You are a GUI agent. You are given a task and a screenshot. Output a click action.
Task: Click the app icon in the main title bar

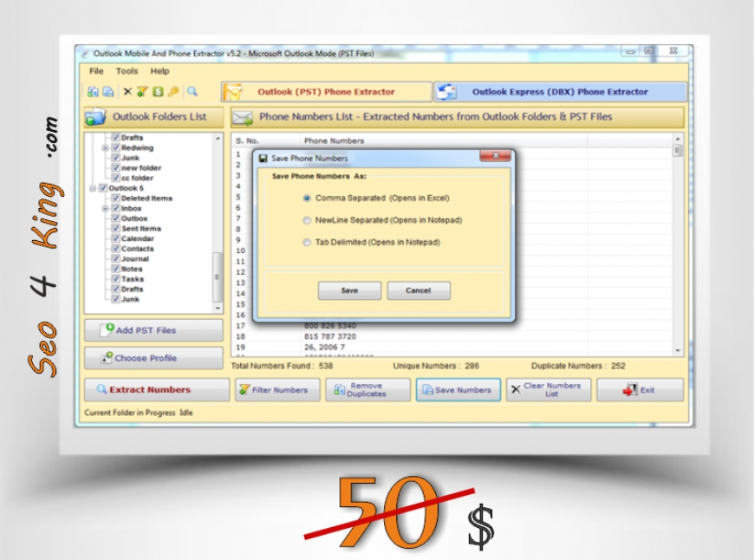pos(85,54)
